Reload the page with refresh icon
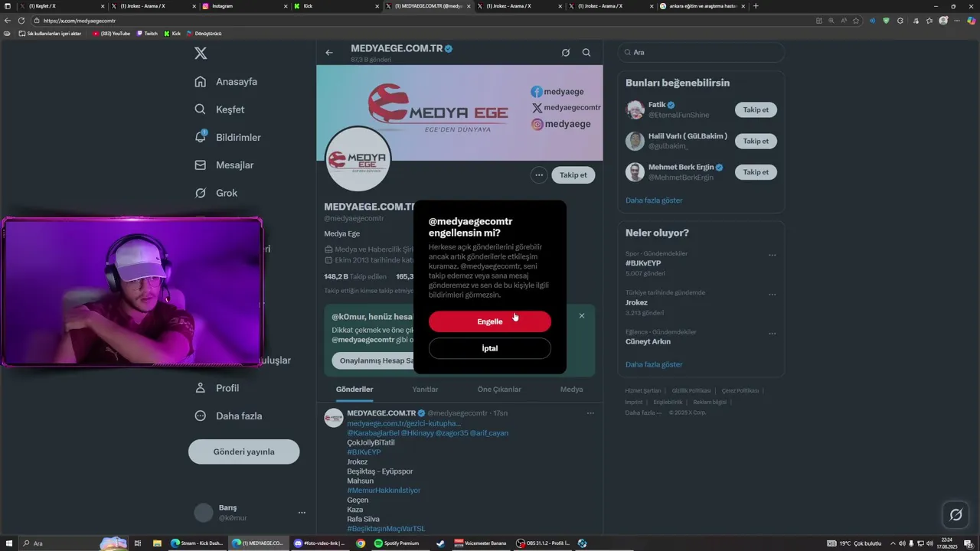980x551 pixels. tap(21, 21)
